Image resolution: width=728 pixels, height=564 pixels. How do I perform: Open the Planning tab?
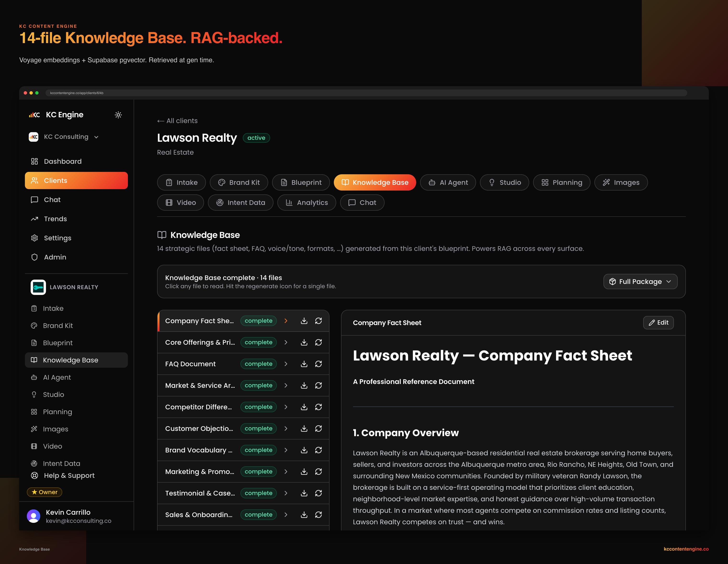(561, 183)
